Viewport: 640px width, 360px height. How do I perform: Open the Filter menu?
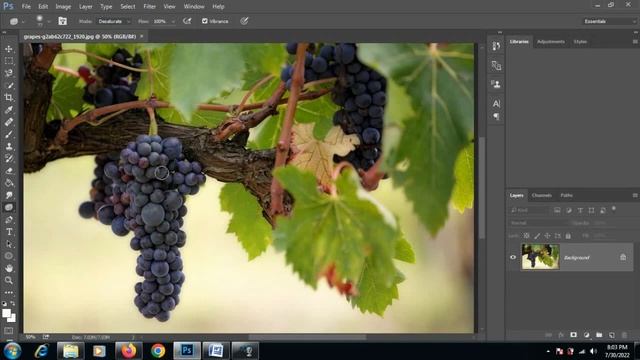[x=149, y=7]
